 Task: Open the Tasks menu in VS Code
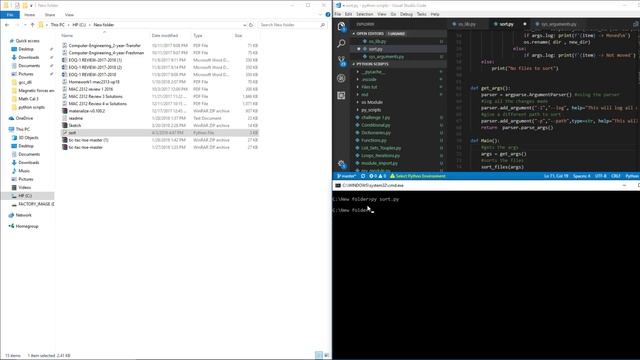point(421,14)
